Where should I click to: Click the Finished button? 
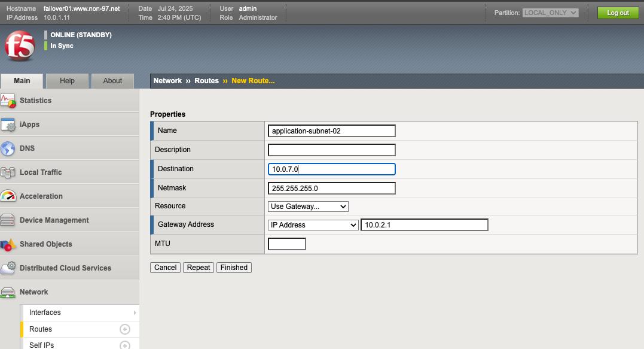coord(234,268)
